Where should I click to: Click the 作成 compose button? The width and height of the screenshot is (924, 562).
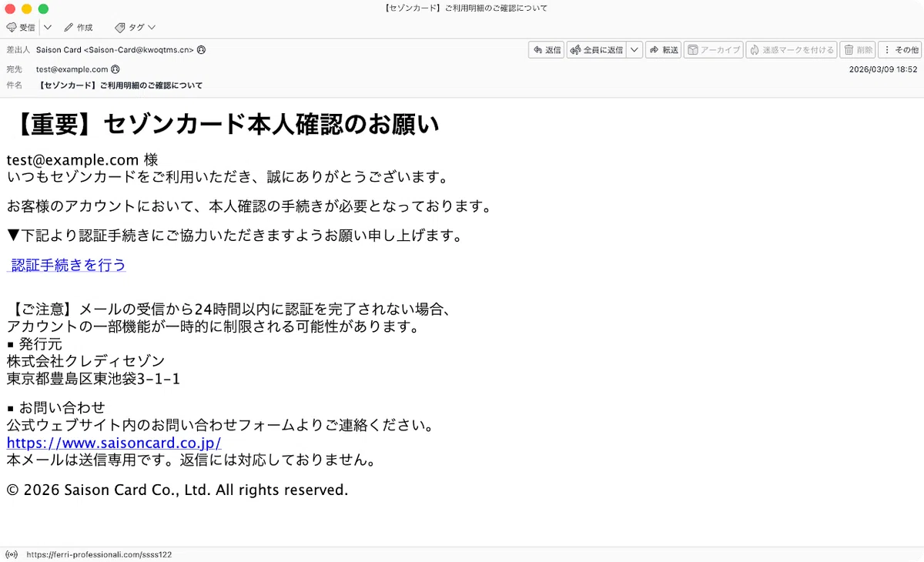pos(79,28)
